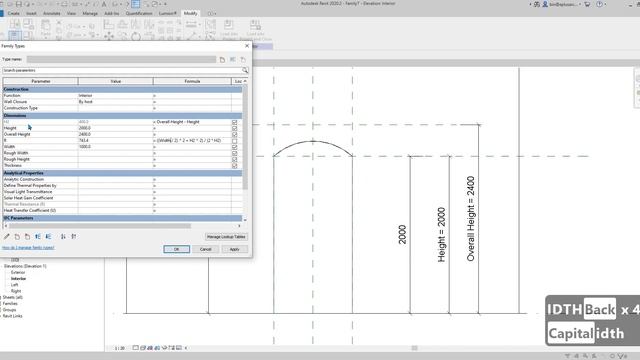The height and width of the screenshot is (360, 640).
Task: Click the Rotate tool icon in Modify ribbon
Action: [136, 36]
